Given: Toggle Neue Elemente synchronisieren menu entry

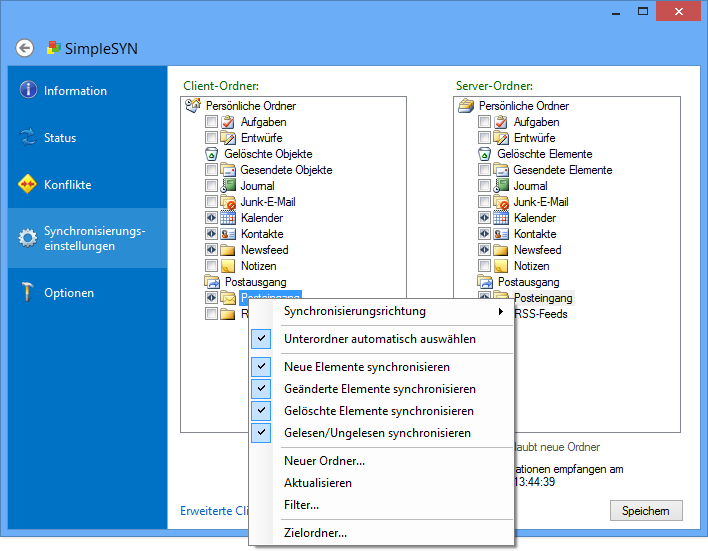Looking at the screenshot, I should (x=382, y=367).
